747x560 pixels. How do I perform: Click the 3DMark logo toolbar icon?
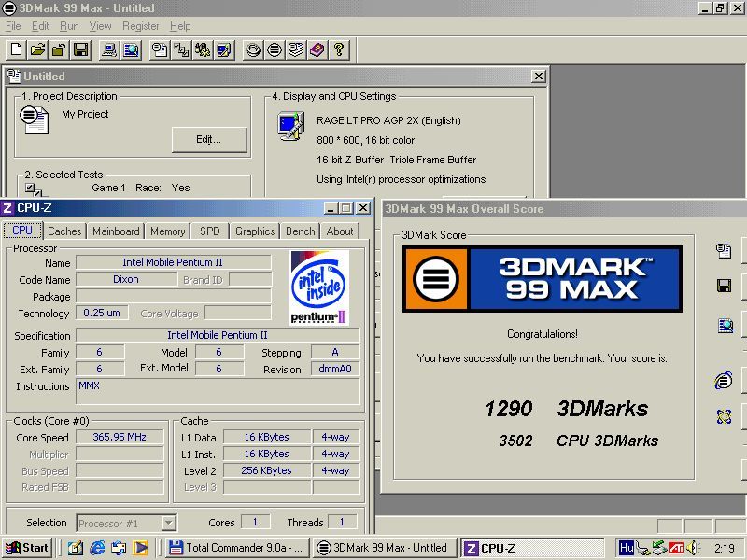(275, 49)
